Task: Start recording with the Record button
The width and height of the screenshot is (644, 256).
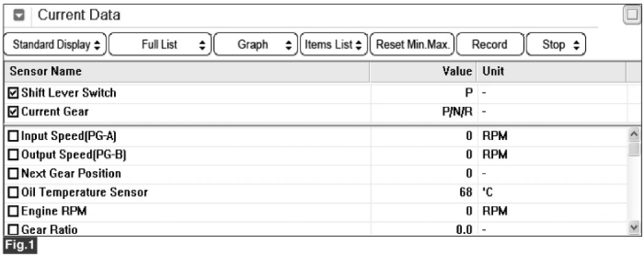Action: point(490,44)
